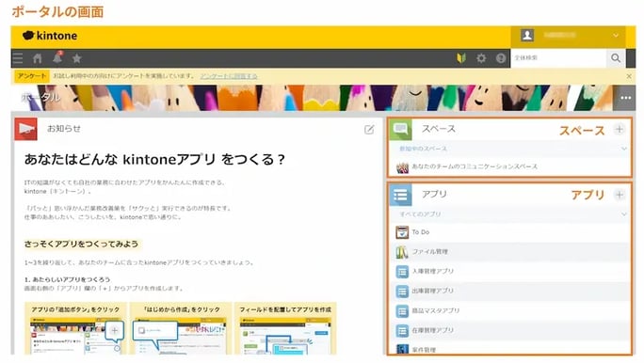Screen dimensions: 644x363
Task: Open the settings gear icon
Action: point(481,58)
